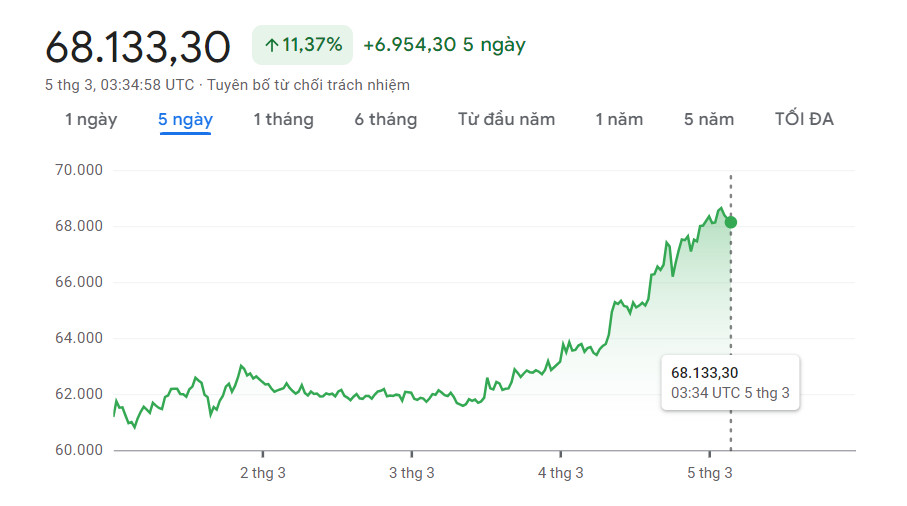Switch chart to "1 năm" view
This screenshot has width=907, height=506.
[x=619, y=119]
